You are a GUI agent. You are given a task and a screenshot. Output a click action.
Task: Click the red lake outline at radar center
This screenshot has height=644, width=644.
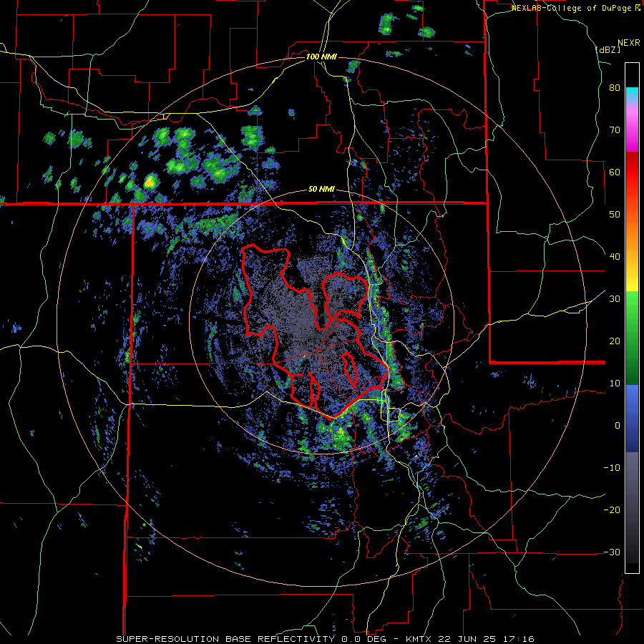tap(315, 331)
